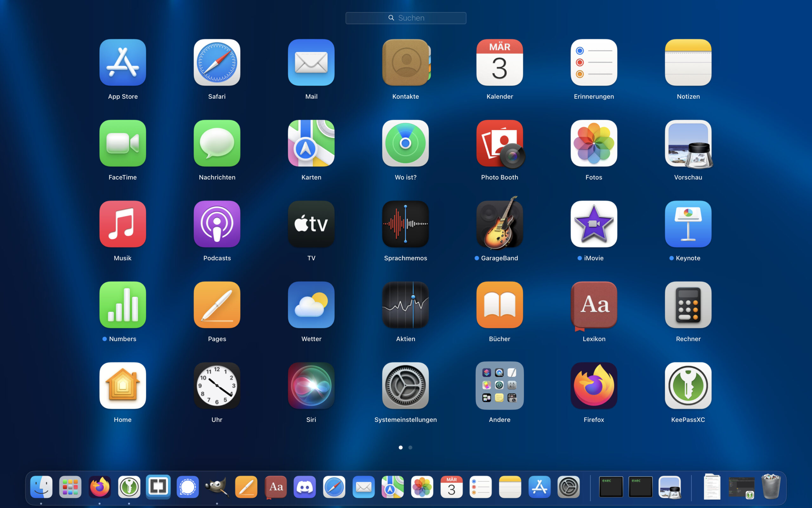
Task: Open Pages in the Launchpad grid
Action: pyautogui.click(x=217, y=305)
